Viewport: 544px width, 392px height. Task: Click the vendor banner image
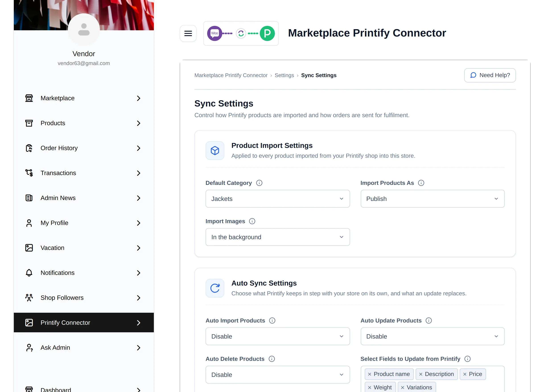84,15
